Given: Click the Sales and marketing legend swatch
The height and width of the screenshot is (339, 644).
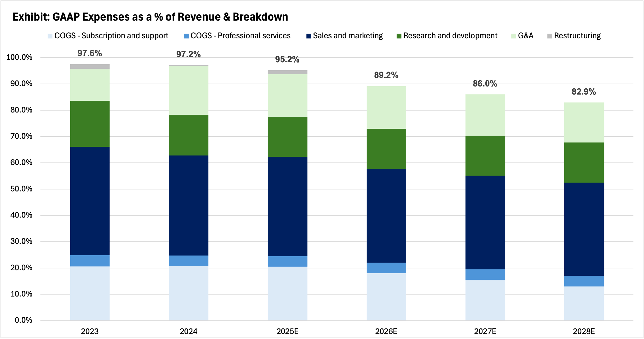Looking at the screenshot, I should tap(309, 36).
